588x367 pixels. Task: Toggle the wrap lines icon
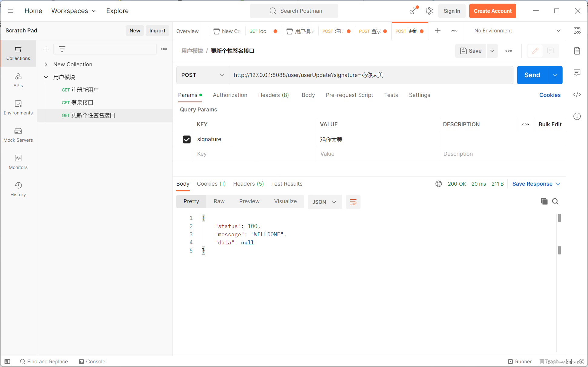tap(353, 202)
